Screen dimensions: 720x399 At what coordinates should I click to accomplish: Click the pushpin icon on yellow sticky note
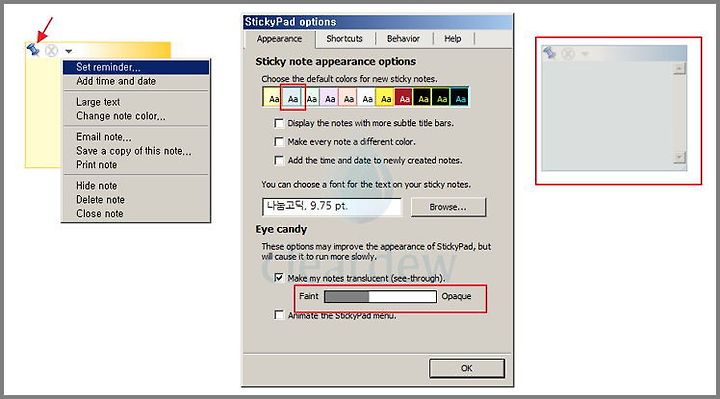[x=33, y=50]
